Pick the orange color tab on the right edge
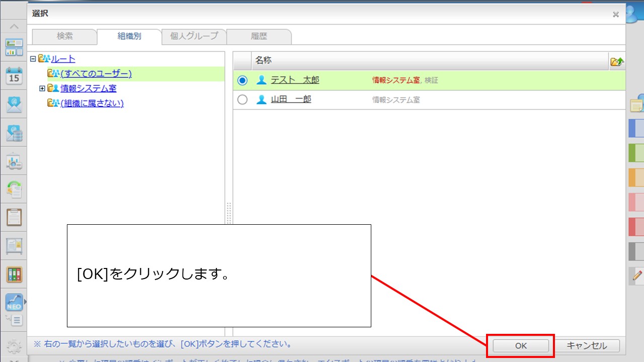Image resolution: width=644 pixels, height=362 pixels. (636, 177)
